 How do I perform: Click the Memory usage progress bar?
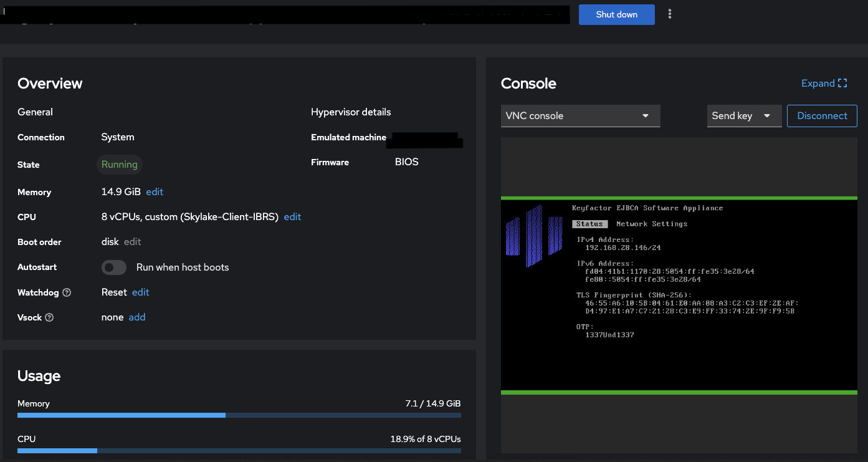pos(239,415)
